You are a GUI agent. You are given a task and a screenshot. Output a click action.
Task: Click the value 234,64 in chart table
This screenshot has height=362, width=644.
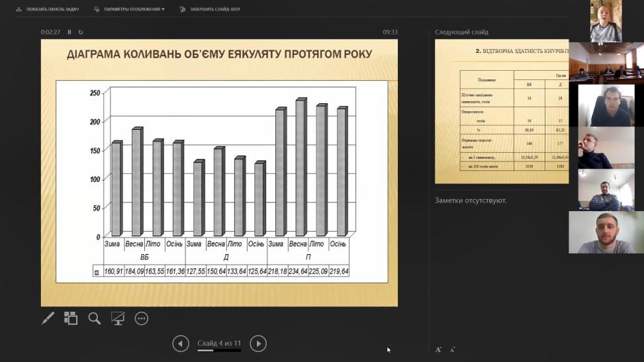click(298, 271)
